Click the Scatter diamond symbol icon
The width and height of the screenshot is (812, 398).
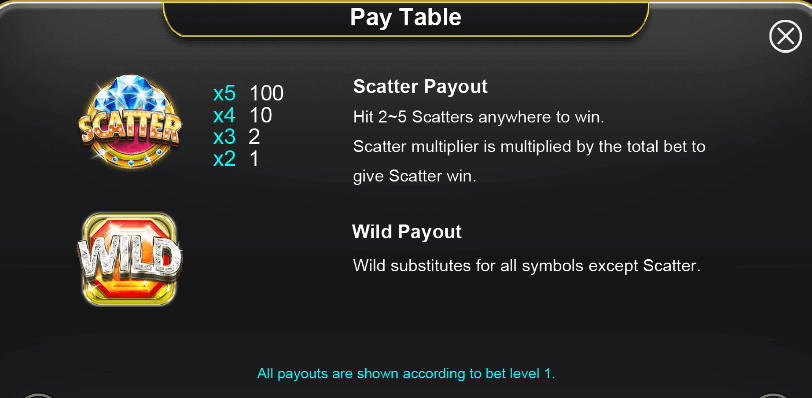click(x=130, y=122)
